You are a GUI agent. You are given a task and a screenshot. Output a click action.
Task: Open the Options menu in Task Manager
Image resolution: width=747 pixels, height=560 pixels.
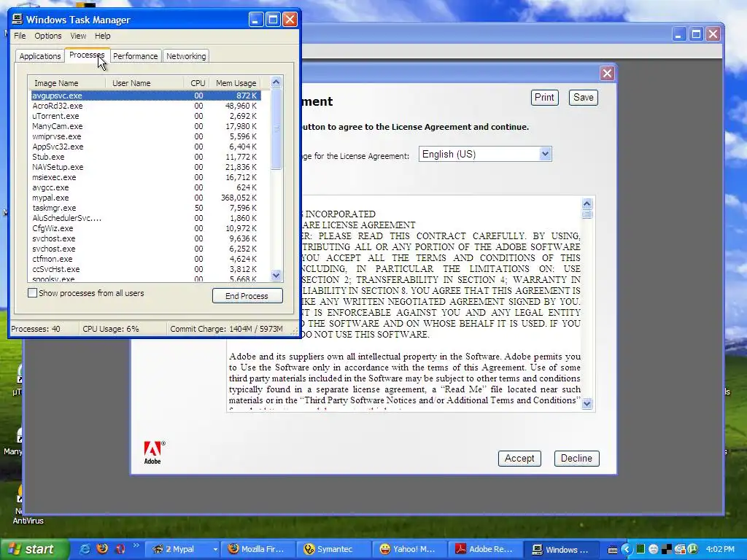point(47,36)
